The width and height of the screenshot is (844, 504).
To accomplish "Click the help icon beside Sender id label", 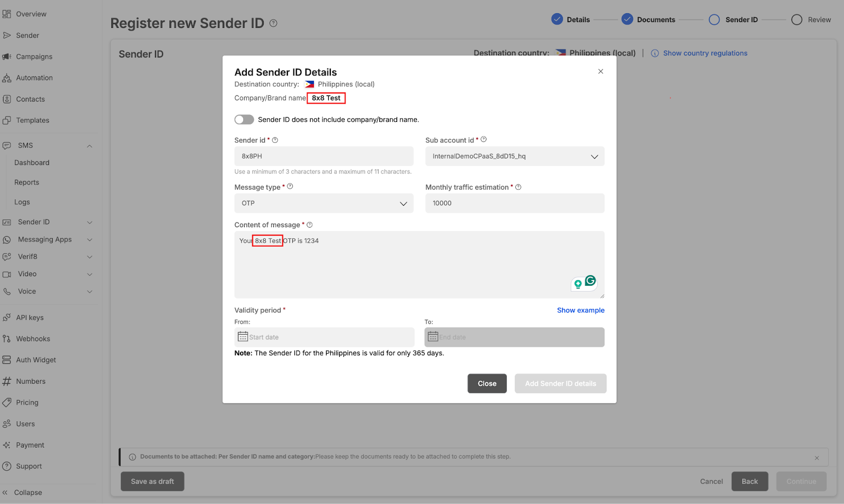I will (x=275, y=140).
